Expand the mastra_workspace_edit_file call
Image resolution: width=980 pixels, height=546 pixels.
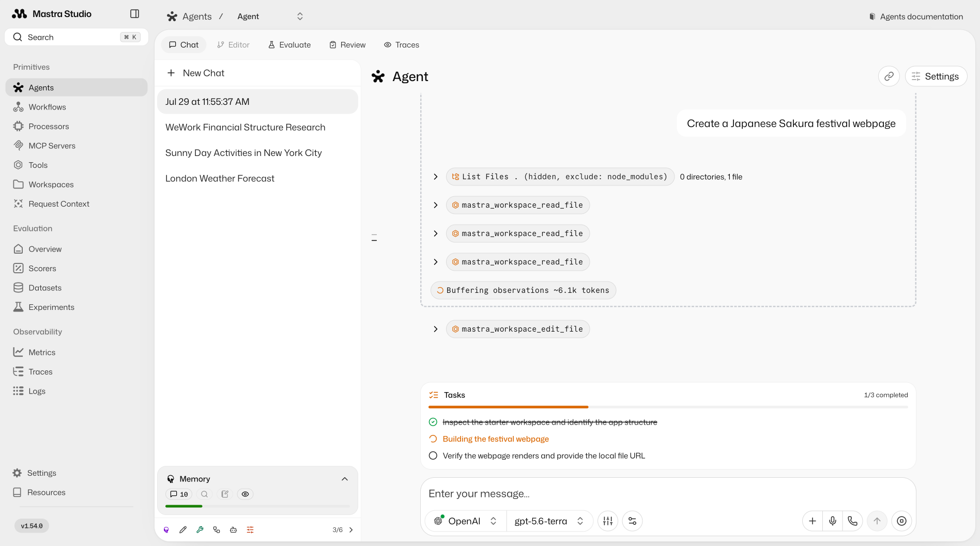(x=436, y=329)
